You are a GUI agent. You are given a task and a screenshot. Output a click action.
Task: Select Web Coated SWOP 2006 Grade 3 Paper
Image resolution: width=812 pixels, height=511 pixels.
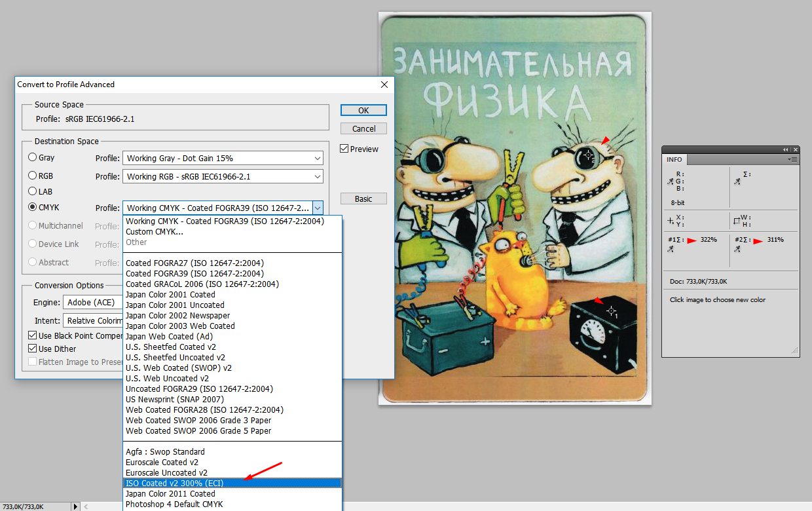(x=232, y=420)
